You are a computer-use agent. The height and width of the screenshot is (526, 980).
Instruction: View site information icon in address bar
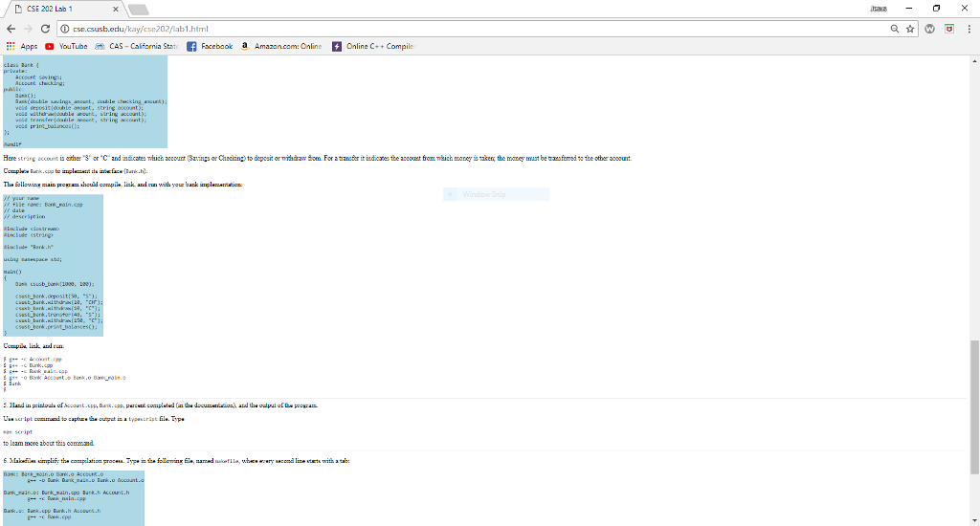click(x=64, y=29)
